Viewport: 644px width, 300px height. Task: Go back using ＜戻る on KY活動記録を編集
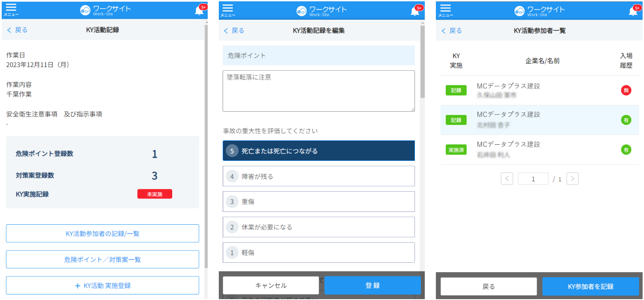click(x=234, y=31)
